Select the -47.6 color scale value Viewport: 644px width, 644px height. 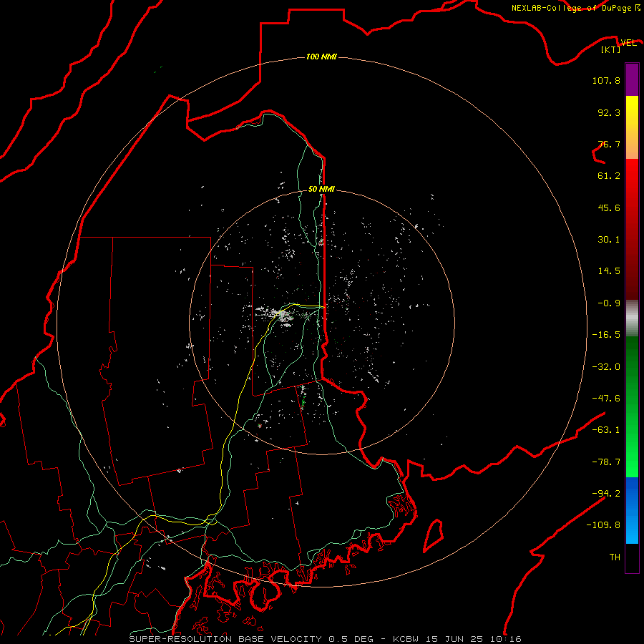(606, 399)
